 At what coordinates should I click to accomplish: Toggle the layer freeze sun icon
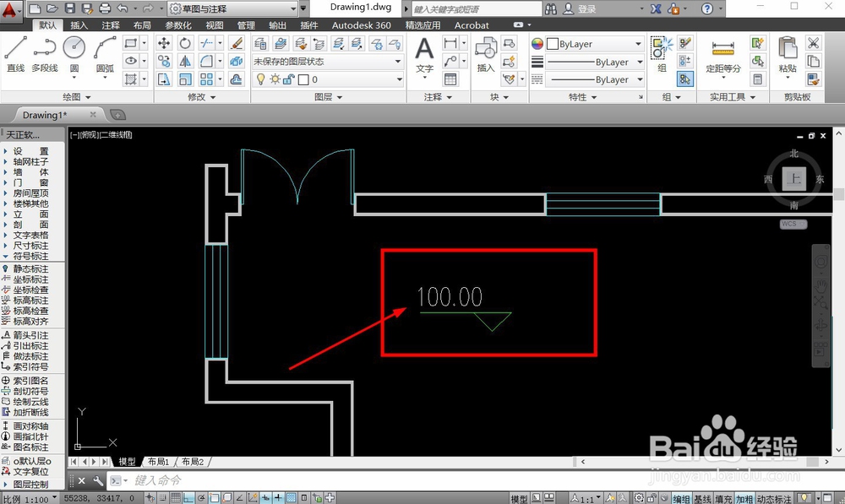(275, 79)
